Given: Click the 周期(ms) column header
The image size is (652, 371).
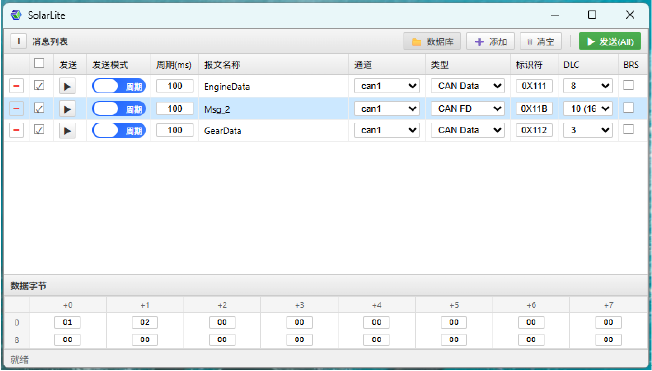Looking at the screenshot, I should 174,65.
